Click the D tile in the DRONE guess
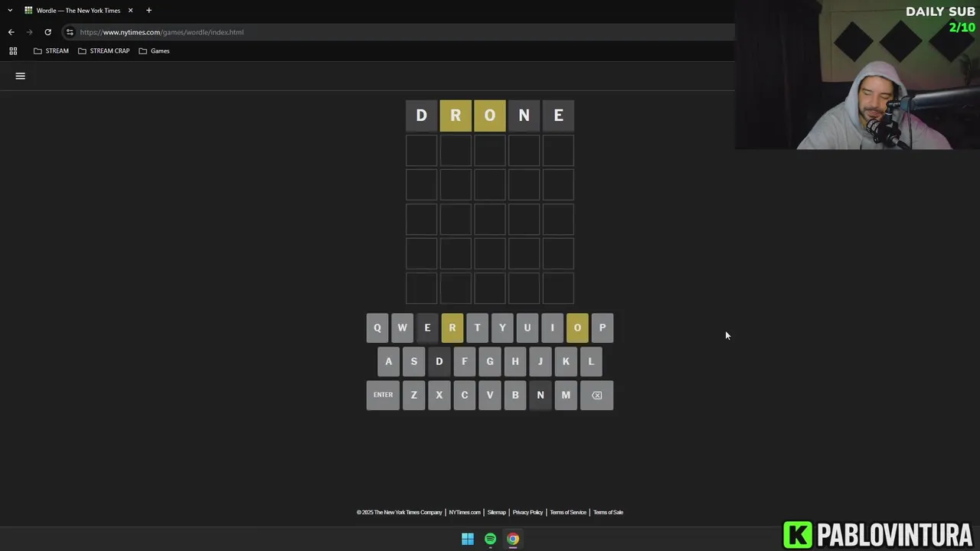Viewport: 980px width, 551px height. (x=421, y=116)
